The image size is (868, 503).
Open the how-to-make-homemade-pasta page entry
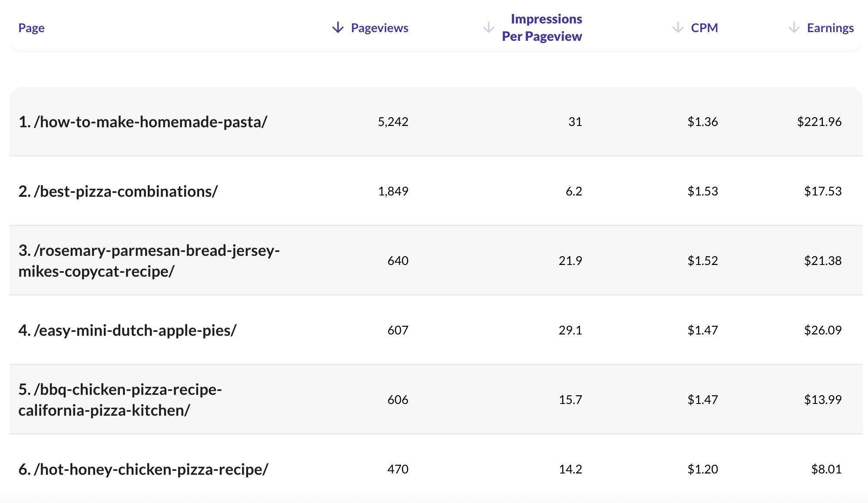(x=143, y=122)
